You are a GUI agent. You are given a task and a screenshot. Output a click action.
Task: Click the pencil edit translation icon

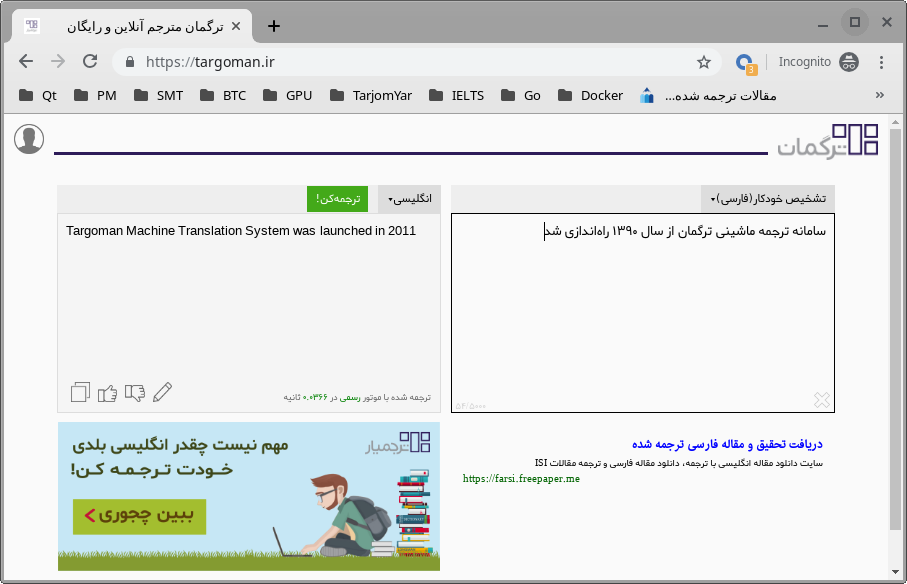[163, 392]
